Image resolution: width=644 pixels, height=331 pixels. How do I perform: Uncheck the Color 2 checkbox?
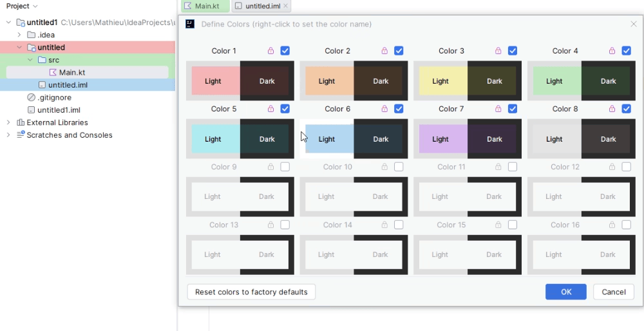point(399,50)
